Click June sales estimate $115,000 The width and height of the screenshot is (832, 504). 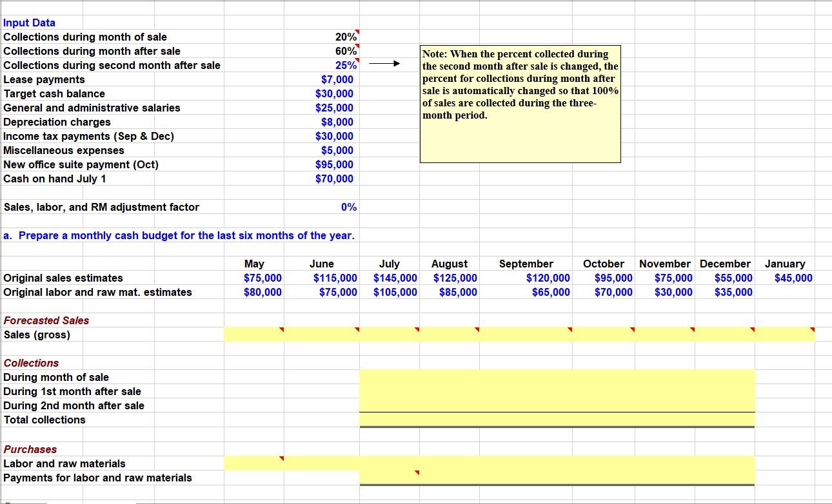[335, 278]
